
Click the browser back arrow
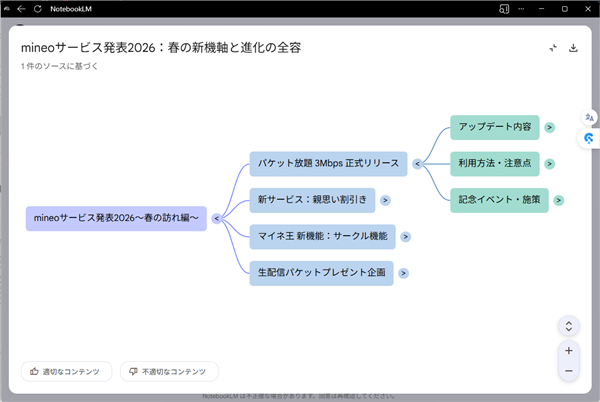click(x=21, y=8)
